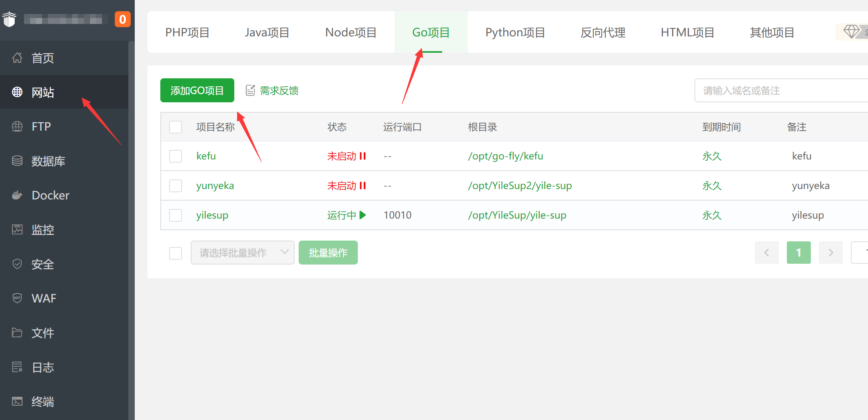This screenshot has width=868, height=420.
Task: Click the domain or remark search field
Action: (780, 91)
